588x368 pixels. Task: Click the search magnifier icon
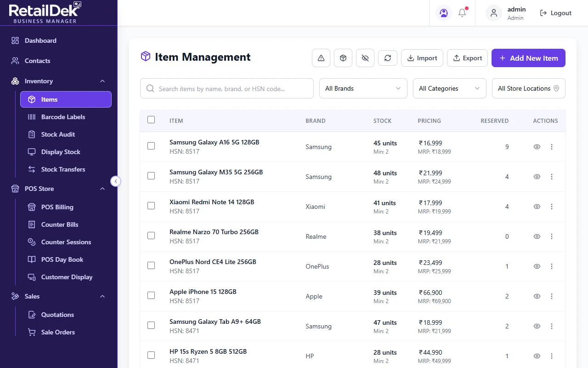(150, 88)
